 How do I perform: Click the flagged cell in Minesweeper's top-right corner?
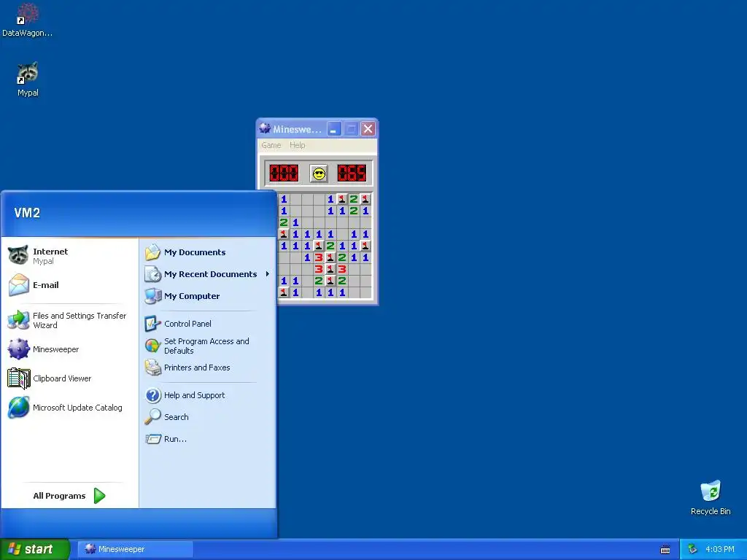[365, 199]
